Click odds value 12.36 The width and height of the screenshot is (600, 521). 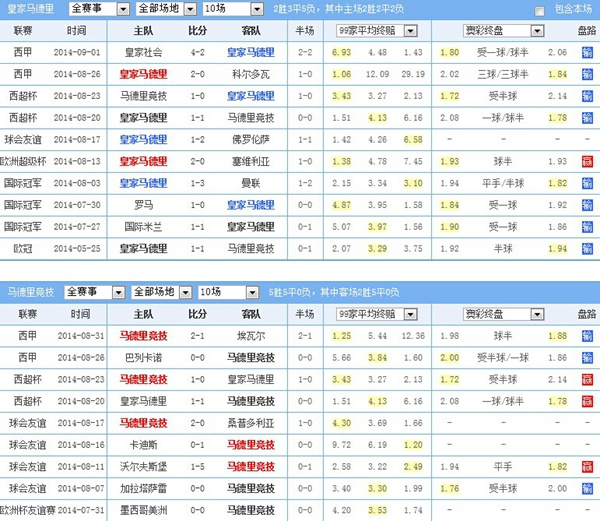[413, 336]
